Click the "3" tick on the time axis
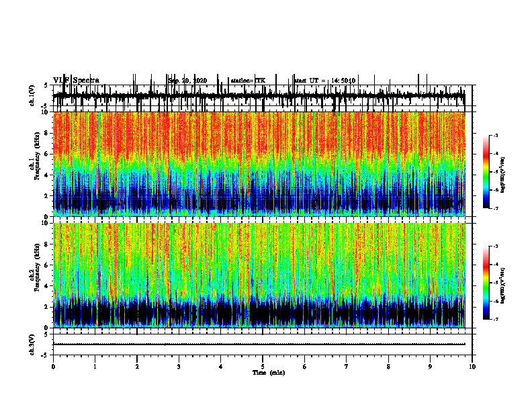The width and height of the screenshot is (532, 411). tap(179, 367)
